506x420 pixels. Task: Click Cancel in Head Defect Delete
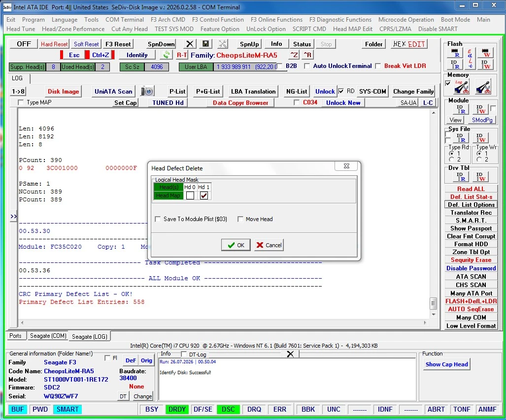pos(269,245)
